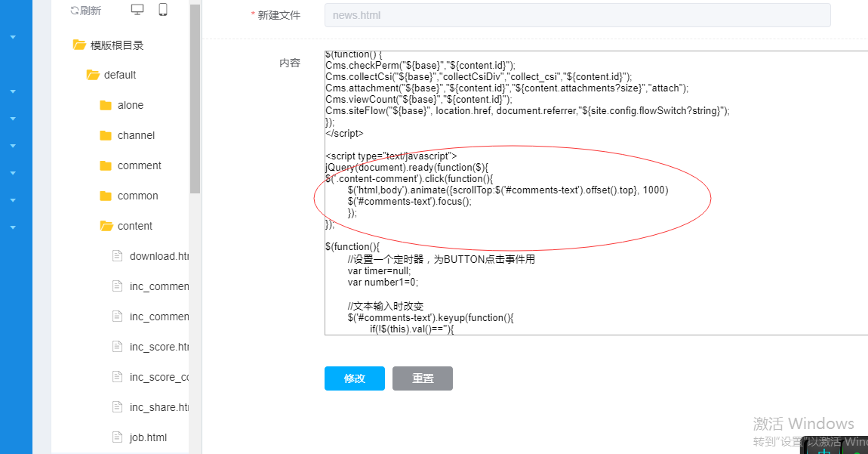
Task: Open the channel folder icon
Action: tap(106, 135)
